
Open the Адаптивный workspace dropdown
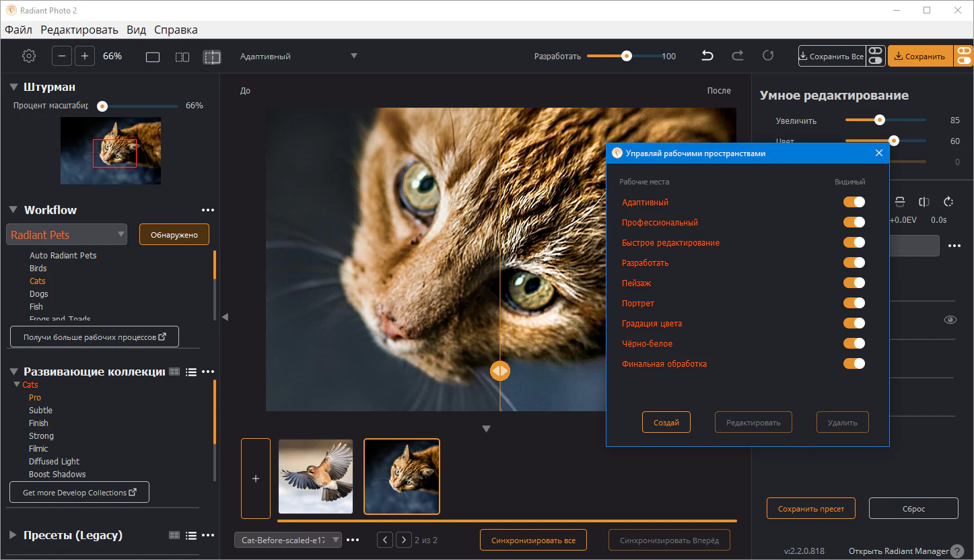click(x=298, y=57)
